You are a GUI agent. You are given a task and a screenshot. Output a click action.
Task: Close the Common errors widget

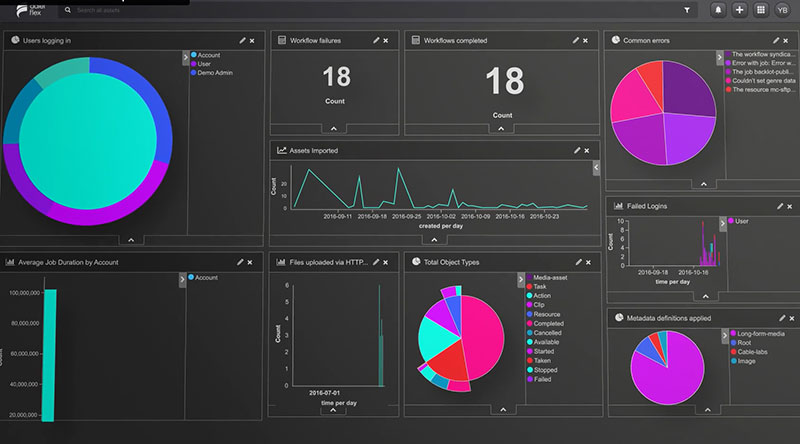(x=786, y=41)
